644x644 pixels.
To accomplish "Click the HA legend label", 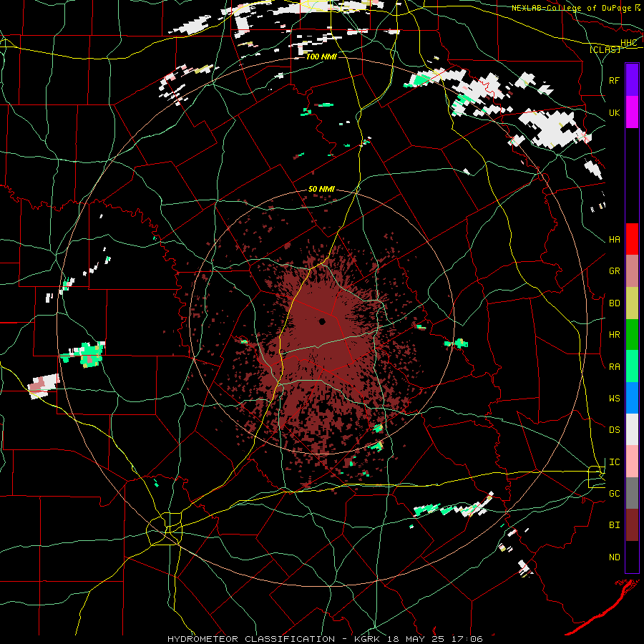I will [x=615, y=239].
